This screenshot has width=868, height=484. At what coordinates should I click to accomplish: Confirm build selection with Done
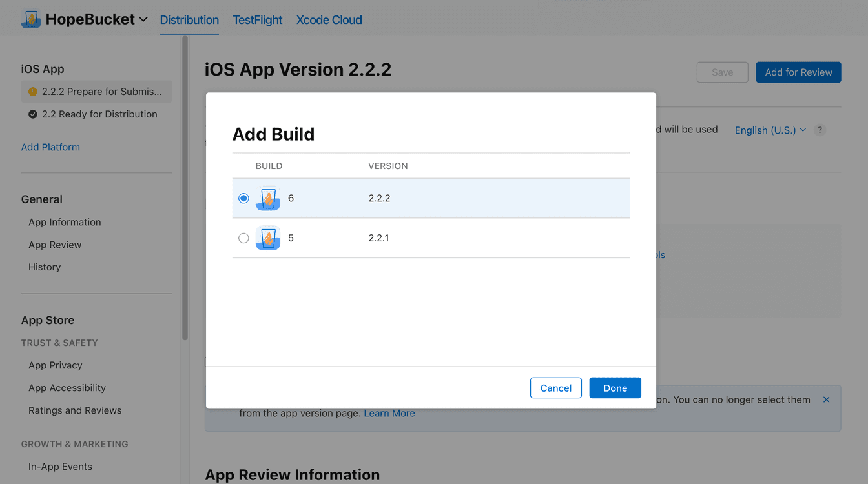point(615,388)
